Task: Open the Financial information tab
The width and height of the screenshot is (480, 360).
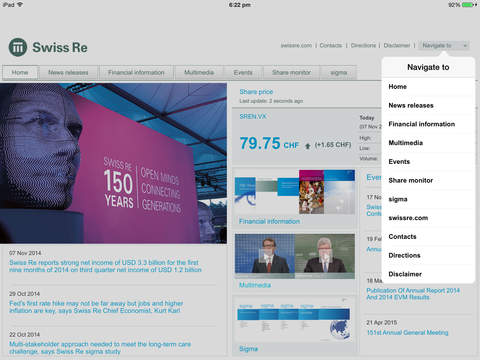Action: [x=136, y=72]
